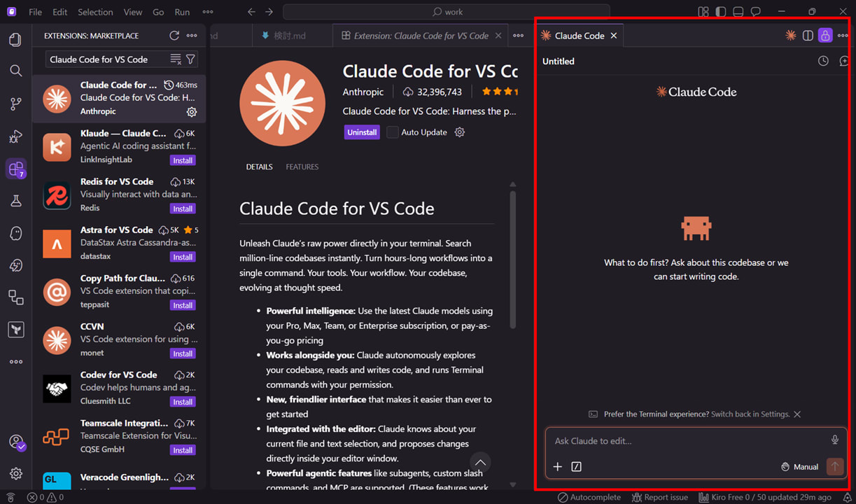Add attachment with plus icon in prompt

[558, 467]
